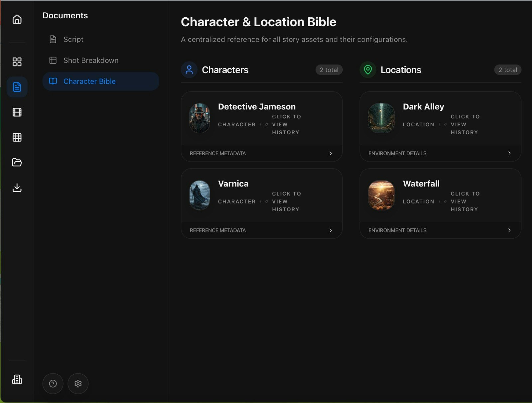Open Waterfall location thumbnail
This screenshot has width=532, height=403.
point(381,195)
